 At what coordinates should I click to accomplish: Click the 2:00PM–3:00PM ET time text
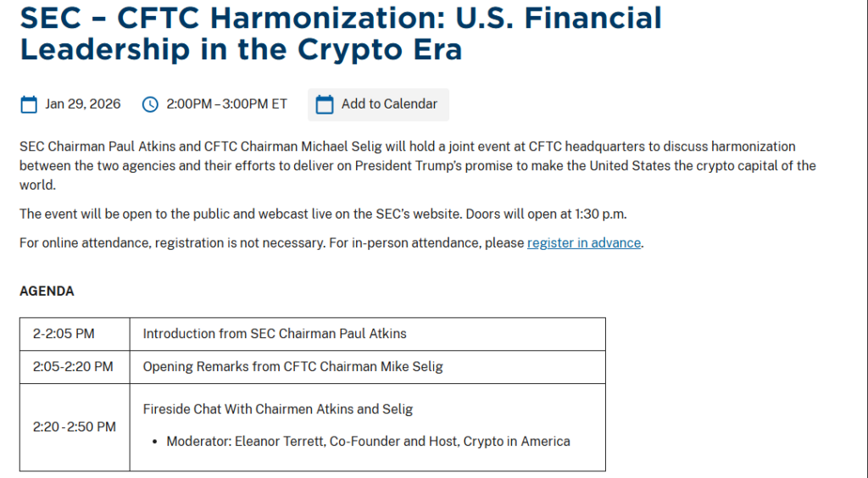pyautogui.click(x=226, y=104)
